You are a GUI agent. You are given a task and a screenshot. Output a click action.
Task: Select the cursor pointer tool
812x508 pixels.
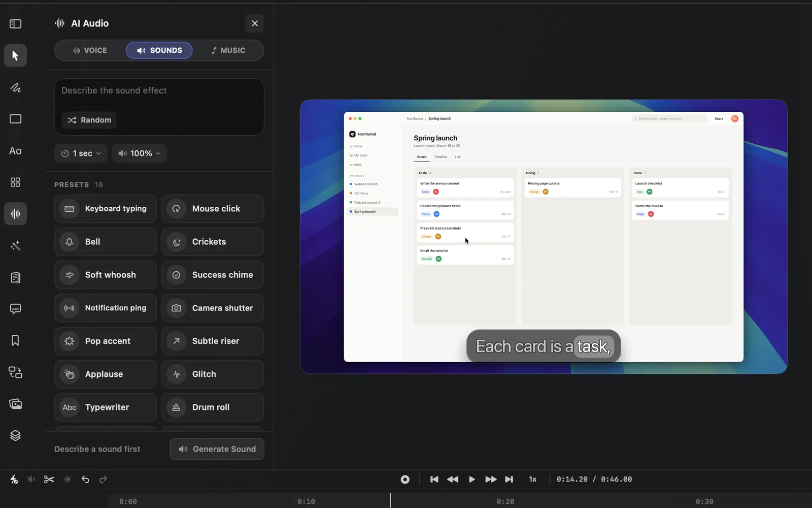coord(15,55)
